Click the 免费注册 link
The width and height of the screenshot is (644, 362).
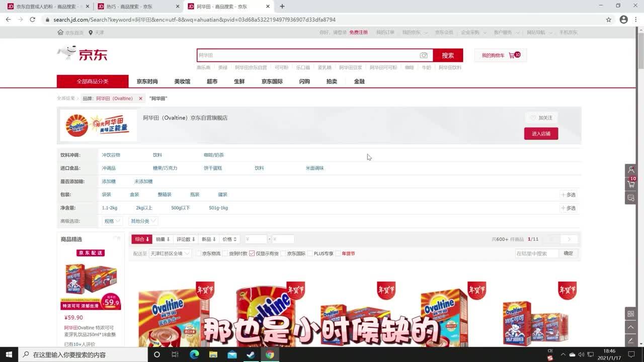(x=358, y=32)
